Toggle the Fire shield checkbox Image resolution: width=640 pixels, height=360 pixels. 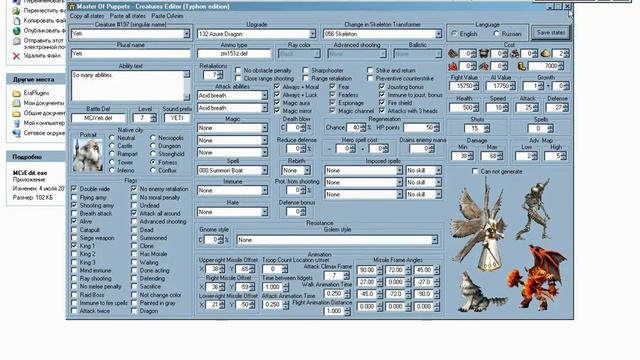pyautogui.click(x=382, y=102)
